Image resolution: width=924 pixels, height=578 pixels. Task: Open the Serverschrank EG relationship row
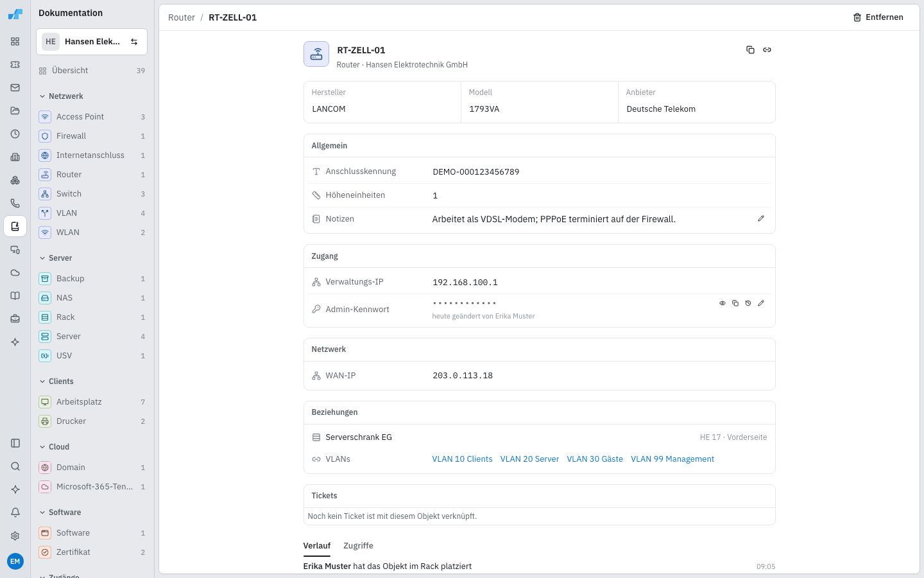(x=539, y=437)
